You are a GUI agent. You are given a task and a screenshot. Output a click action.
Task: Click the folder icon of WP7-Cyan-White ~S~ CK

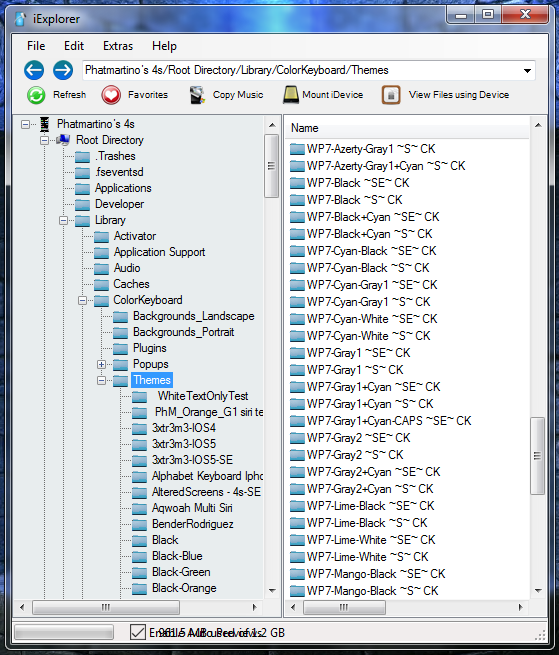(x=297, y=336)
